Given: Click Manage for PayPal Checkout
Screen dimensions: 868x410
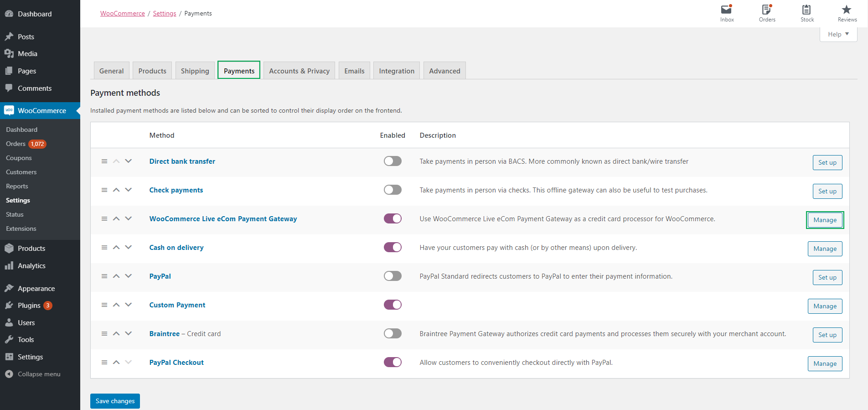Looking at the screenshot, I should [x=825, y=363].
